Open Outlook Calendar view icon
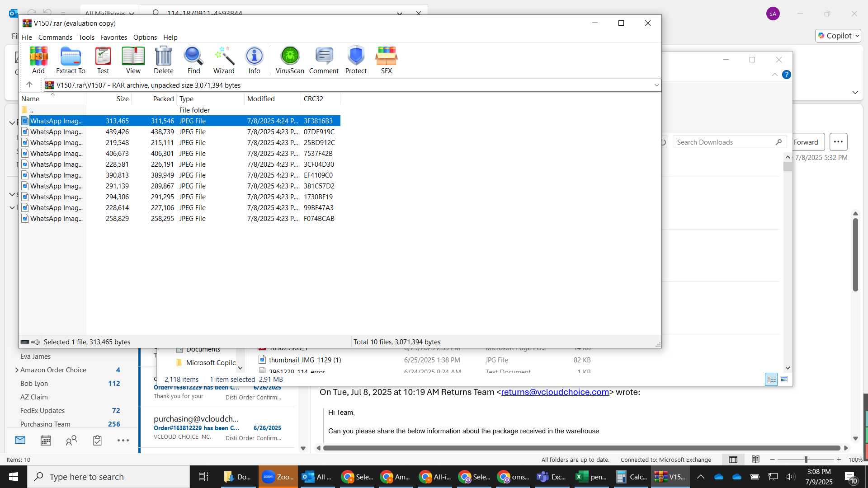Image resolution: width=868 pixels, height=488 pixels. tap(46, 440)
